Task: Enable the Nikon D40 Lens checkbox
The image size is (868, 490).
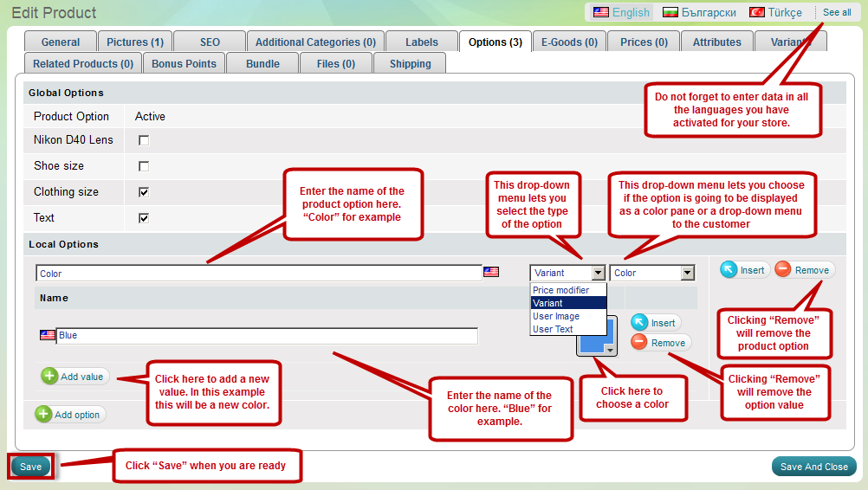Action: pos(144,140)
